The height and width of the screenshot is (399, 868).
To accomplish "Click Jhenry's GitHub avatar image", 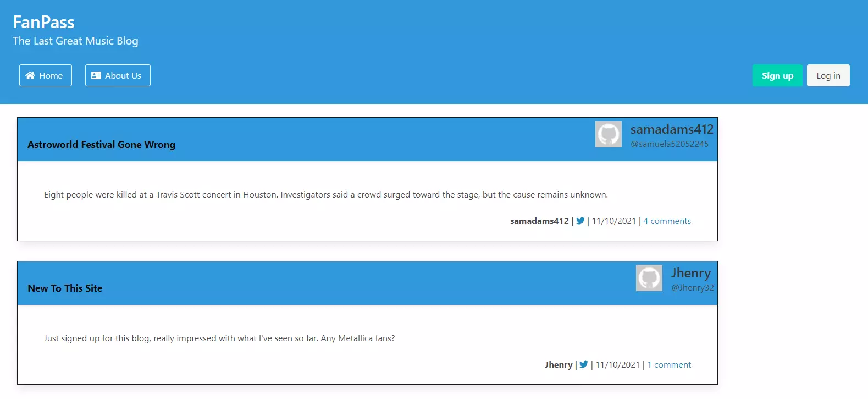I will (x=649, y=278).
